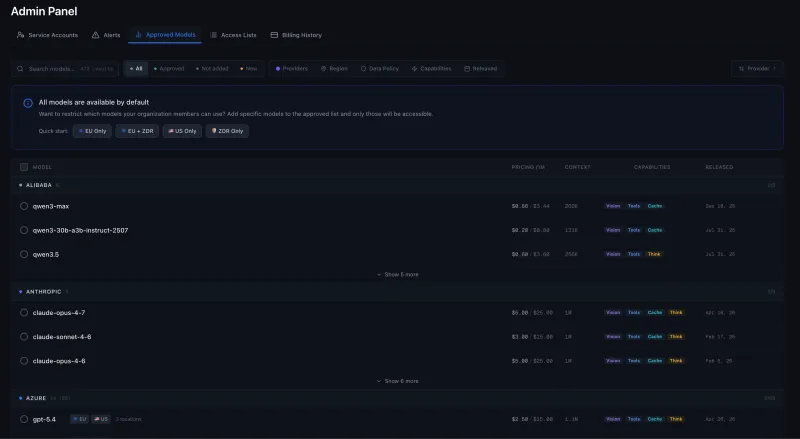Click the sort arrows icon beside Provider

741,68
